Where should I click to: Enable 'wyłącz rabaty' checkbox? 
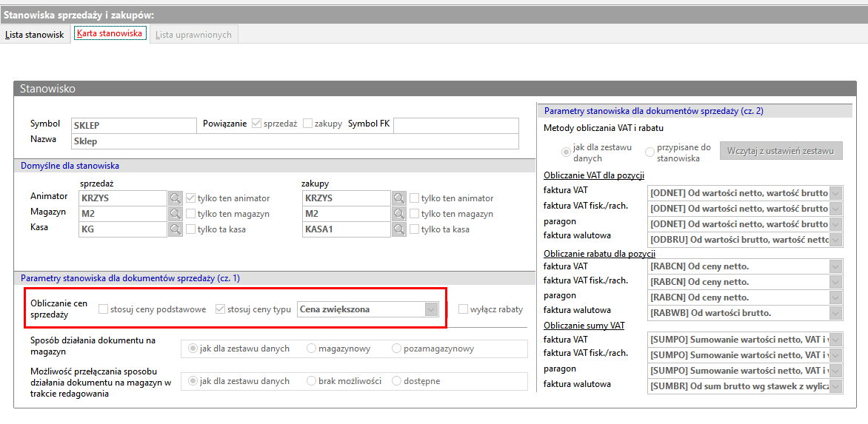click(x=464, y=309)
